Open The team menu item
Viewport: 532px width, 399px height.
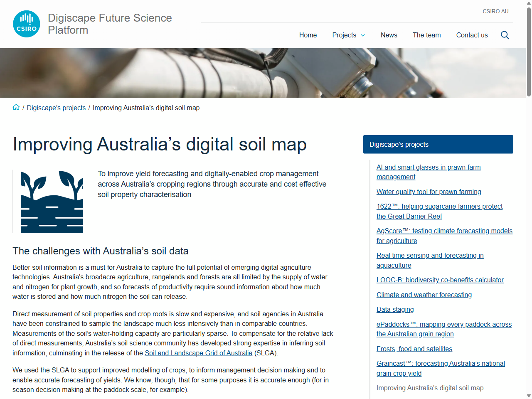tap(427, 35)
